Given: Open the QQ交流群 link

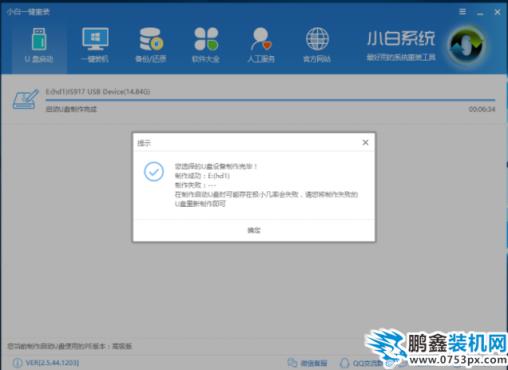Looking at the screenshot, I should [x=362, y=363].
